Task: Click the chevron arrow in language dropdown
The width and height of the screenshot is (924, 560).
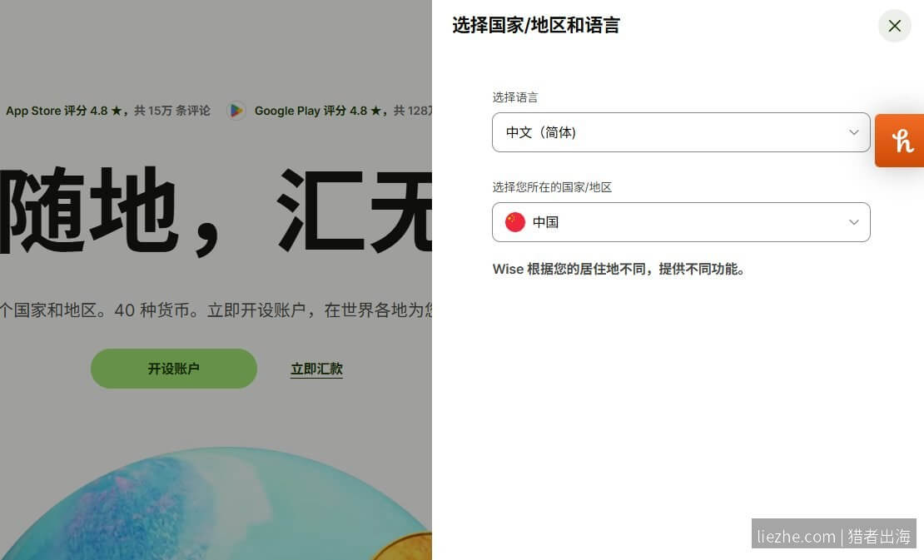Action: pos(853,132)
